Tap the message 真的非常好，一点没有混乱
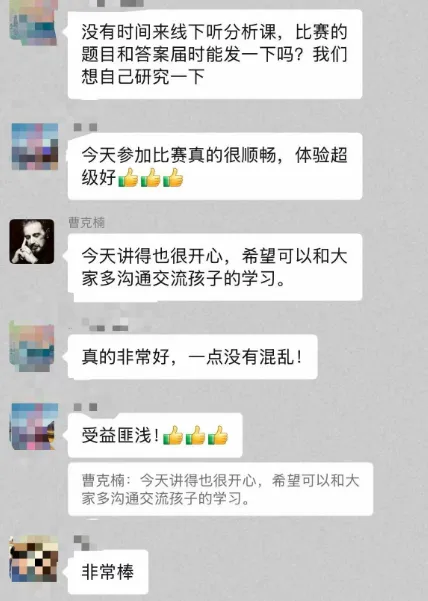 [193, 357]
